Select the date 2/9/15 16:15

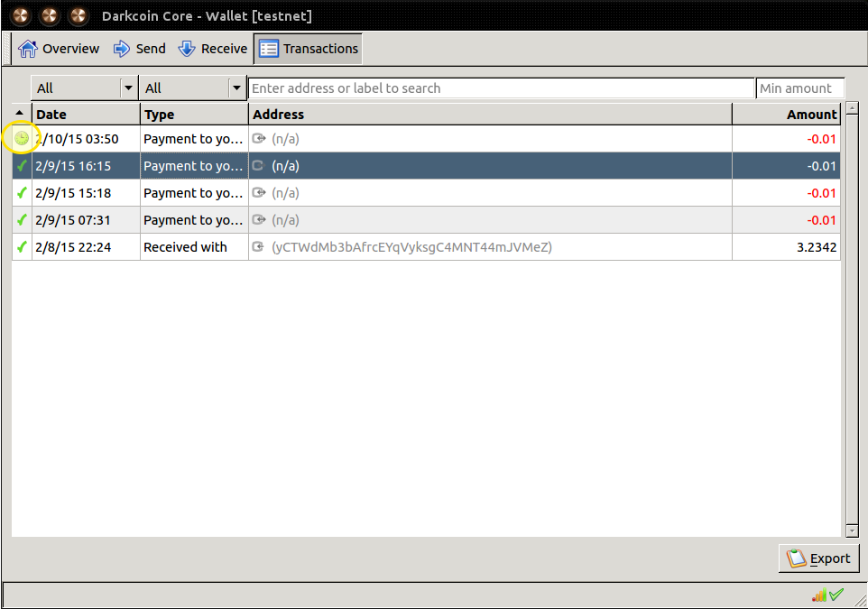click(73, 166)
